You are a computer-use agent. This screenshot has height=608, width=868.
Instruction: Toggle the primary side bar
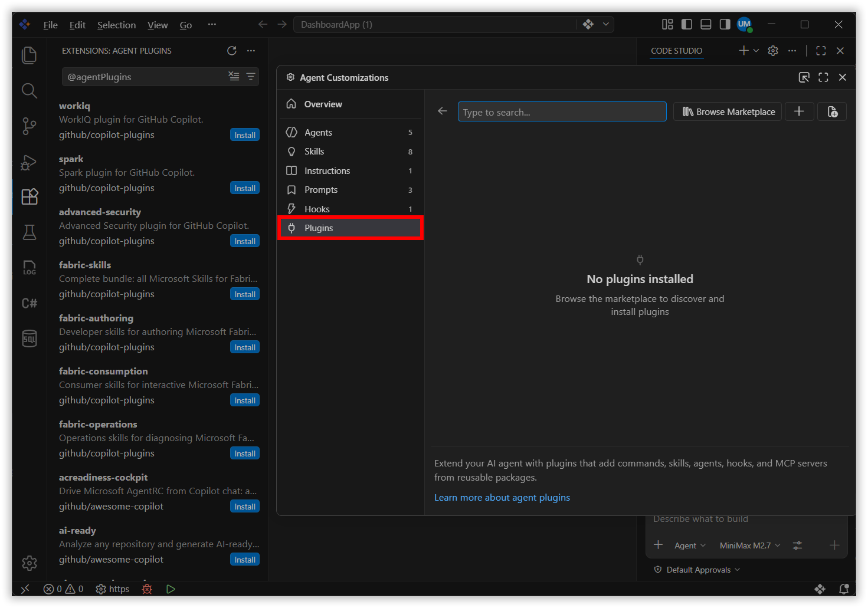687,24
